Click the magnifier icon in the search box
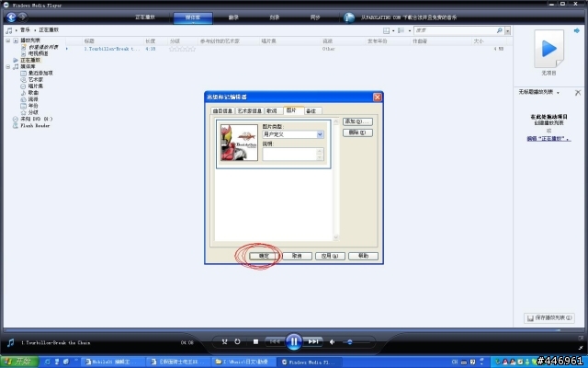The height and width of the screenshot is (368, 588). 499,30
